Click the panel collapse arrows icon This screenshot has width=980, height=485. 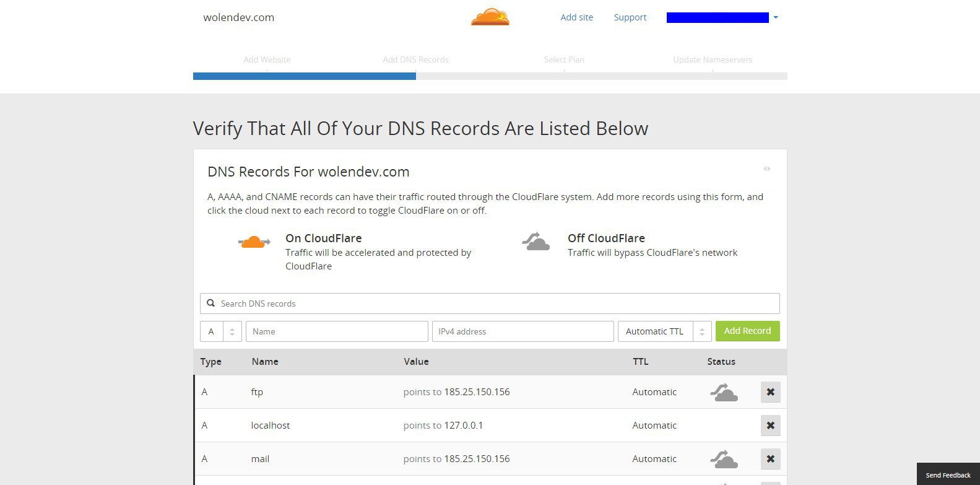pos(766,168)
